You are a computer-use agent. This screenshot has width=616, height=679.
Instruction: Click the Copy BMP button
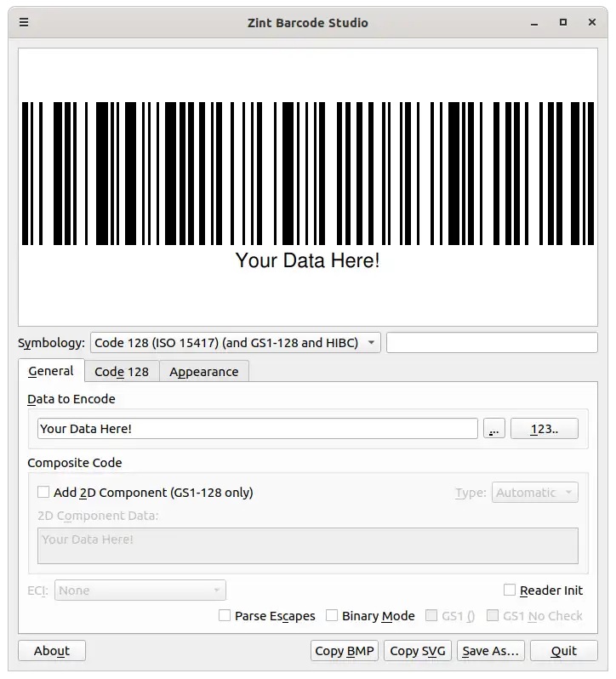(345, 650)
